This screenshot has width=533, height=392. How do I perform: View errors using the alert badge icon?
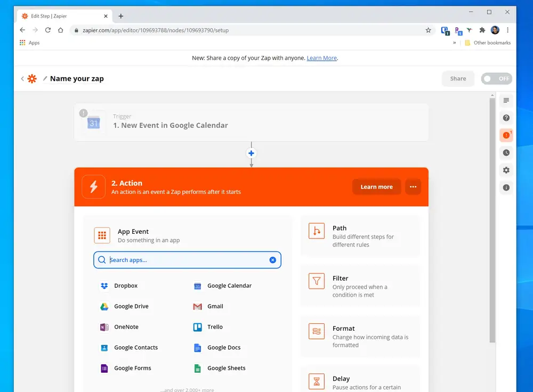pyautogui.click(x=506, y=135)
